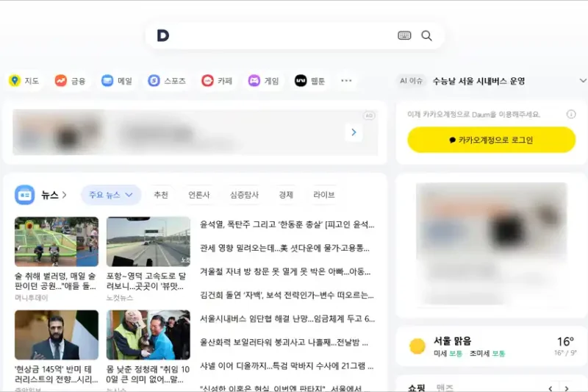Image resolution: width=588 pixels, height=392 pixels.
Task: Open headline 김건희 돌연 '자백', 보석 전략인가
Action: coord(287,295)
